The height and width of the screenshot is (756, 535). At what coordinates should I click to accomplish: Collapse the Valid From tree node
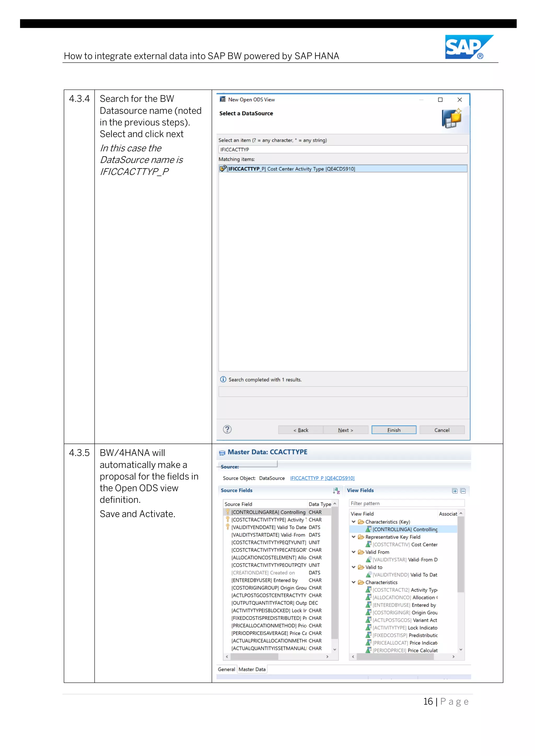tap(353, 552)
